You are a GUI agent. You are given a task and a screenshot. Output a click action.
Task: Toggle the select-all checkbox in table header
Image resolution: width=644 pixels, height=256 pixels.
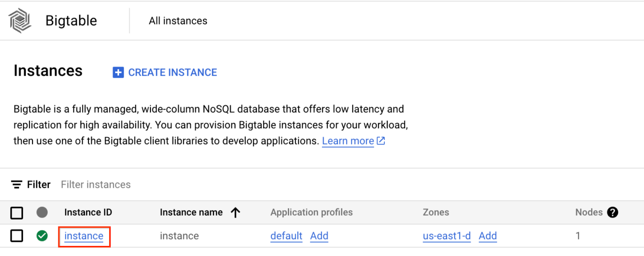tap(17, 213)
